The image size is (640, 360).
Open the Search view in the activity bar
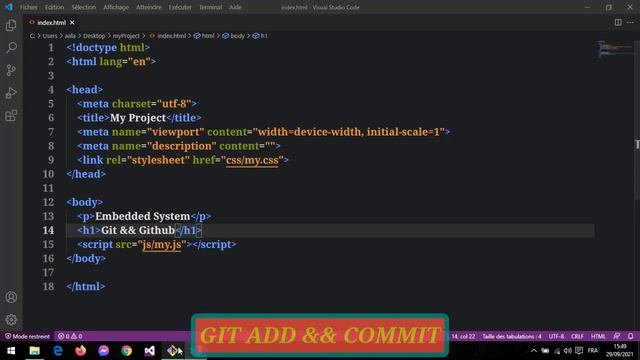(11, 47)
